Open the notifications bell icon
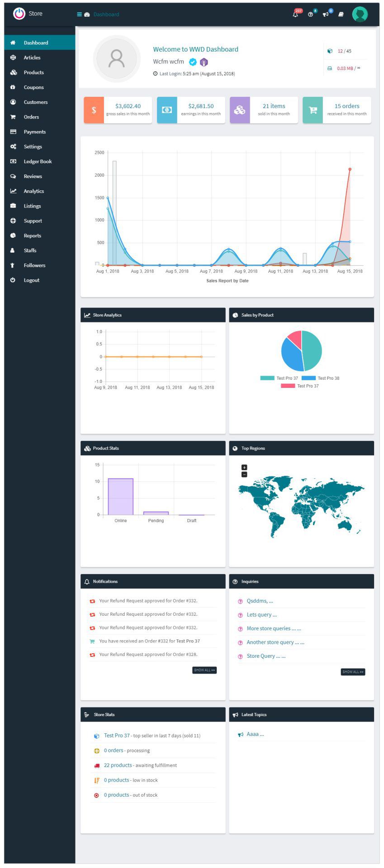The width and height of the screenshot is (384, 868). coord(295,14)
